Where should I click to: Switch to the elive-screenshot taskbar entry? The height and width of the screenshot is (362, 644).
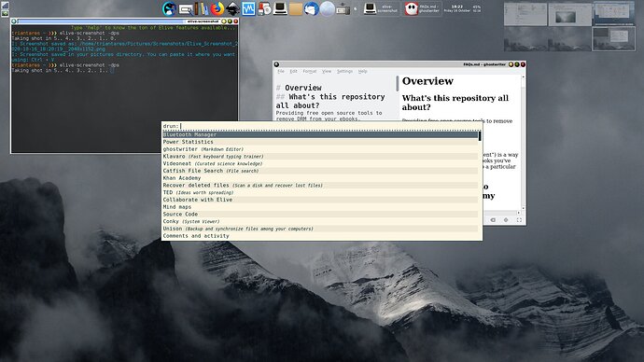point(381,8)
